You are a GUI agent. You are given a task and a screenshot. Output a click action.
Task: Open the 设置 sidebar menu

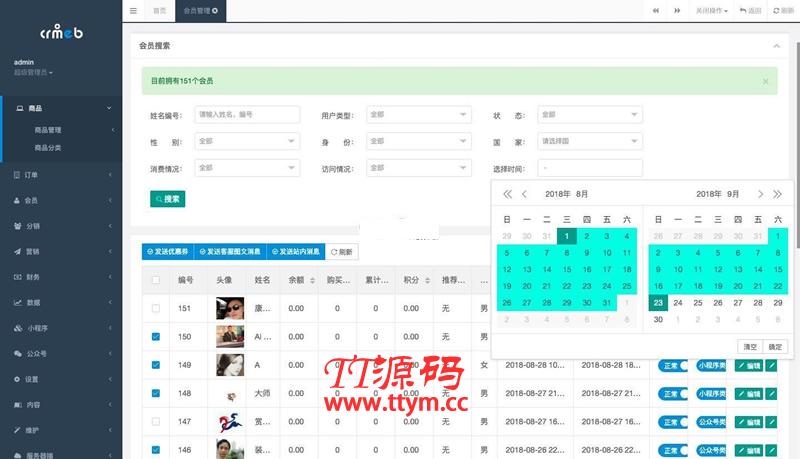(x=61, y=379)
